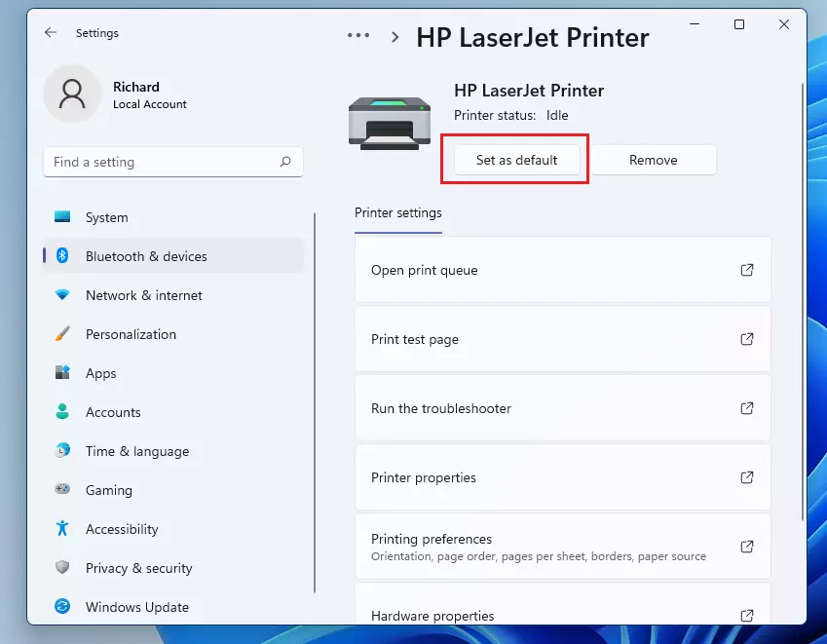Close the Settings window
Viewport: 827px width, 644px height.
[784, 24]
